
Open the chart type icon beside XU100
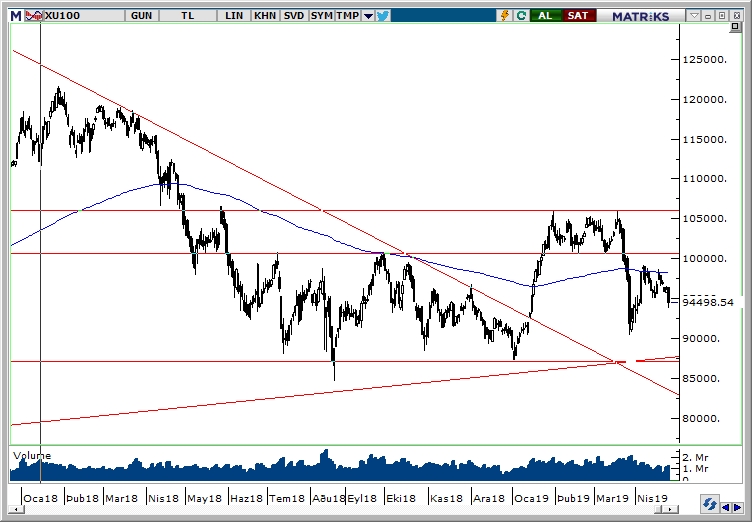34,16
